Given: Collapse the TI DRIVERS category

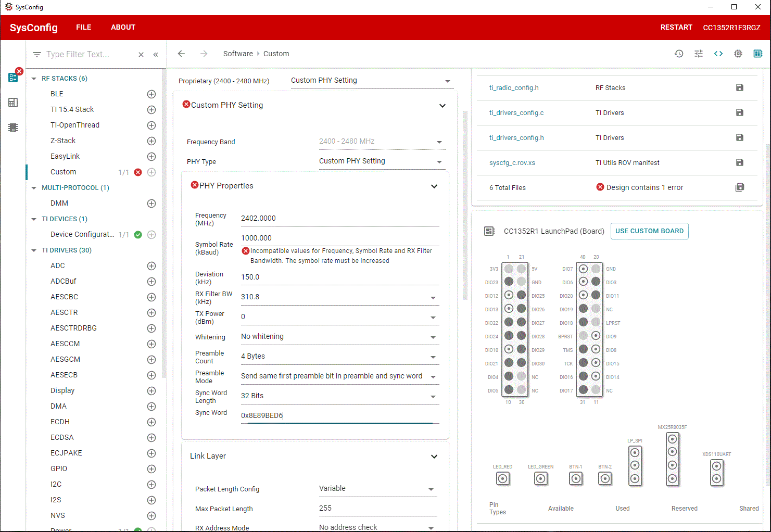Looking at the screenshot, I should [x=34, y=250].
